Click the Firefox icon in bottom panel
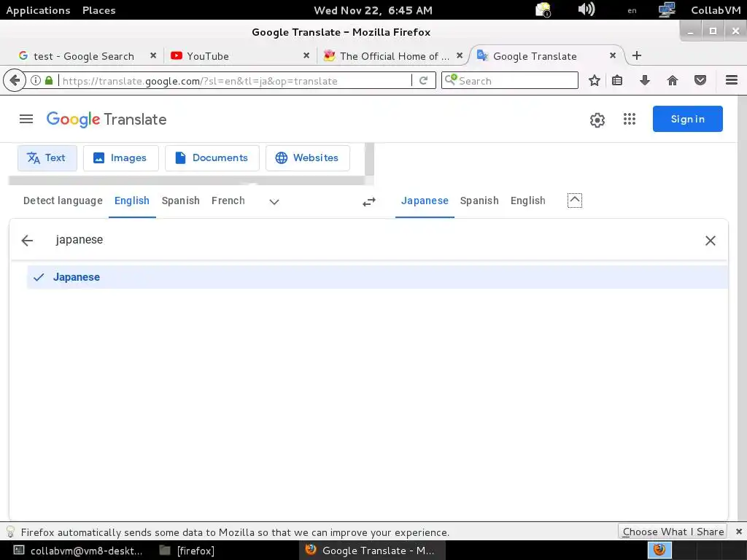The width and height of the screenshot is (747, 560). pos(659,550)
